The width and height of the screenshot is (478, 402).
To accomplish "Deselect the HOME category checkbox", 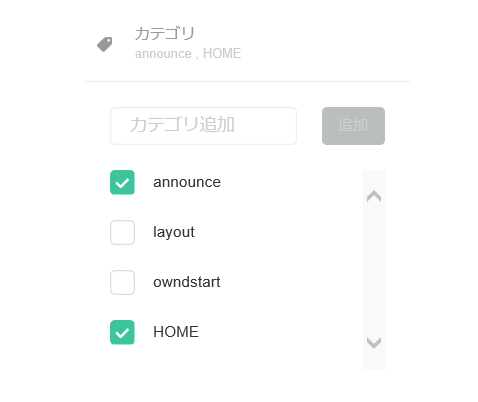I will pyautogui.click(x=122, y=332).
